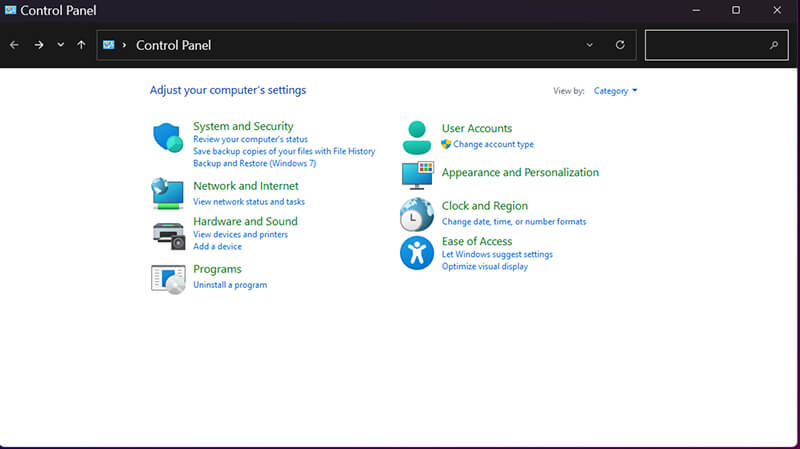800x449 pixels.
Task: Go forward using the forward arrow
Action: 39,45
